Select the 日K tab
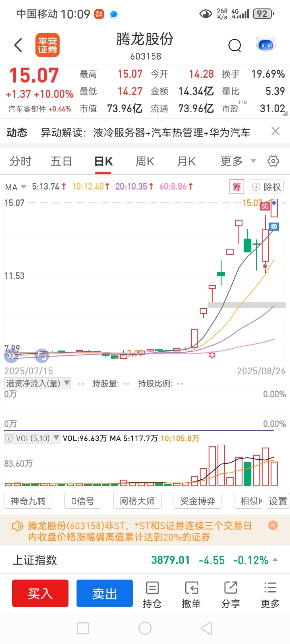Image resolution: width=290 pixels, height=644 pixels. (104, 161)
